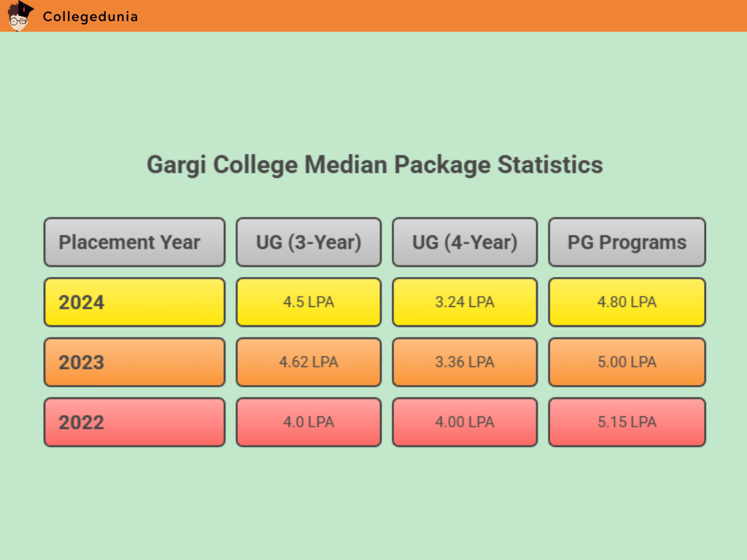Select the PG Programs column header
The width and height of the screenshot is (747, 560).
tap(627, 242)
